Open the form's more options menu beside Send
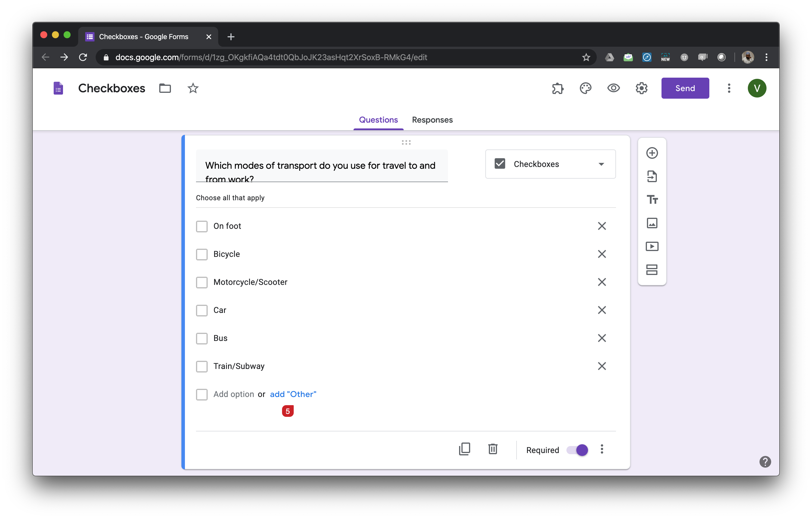This screenshot has width=812, height=519. [729, 88]
